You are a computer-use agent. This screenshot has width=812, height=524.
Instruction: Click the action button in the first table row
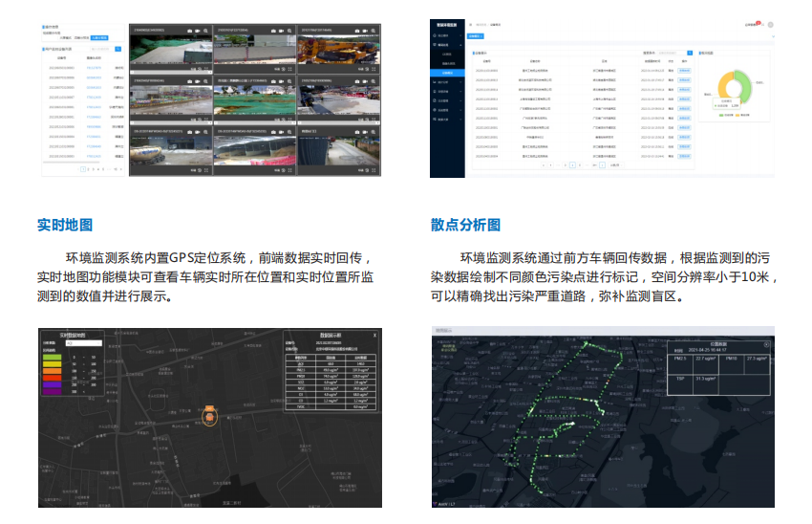pyautogui.click(x=684, y=69)
